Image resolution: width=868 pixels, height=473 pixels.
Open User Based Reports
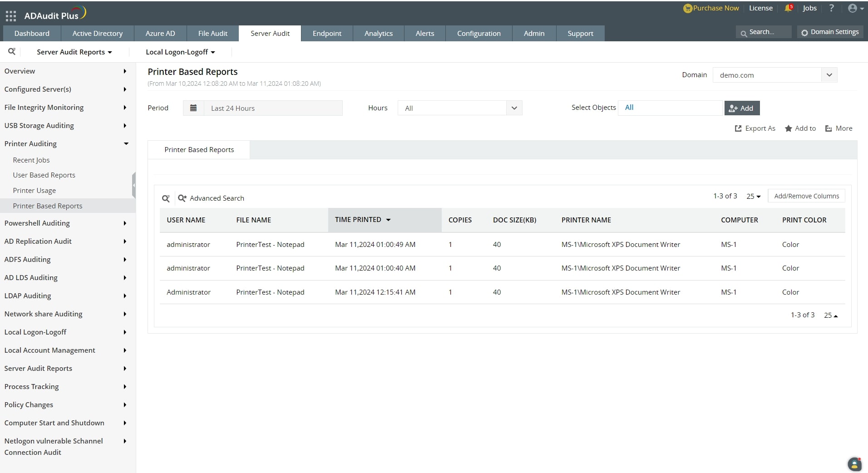click(x=44, y=175)
